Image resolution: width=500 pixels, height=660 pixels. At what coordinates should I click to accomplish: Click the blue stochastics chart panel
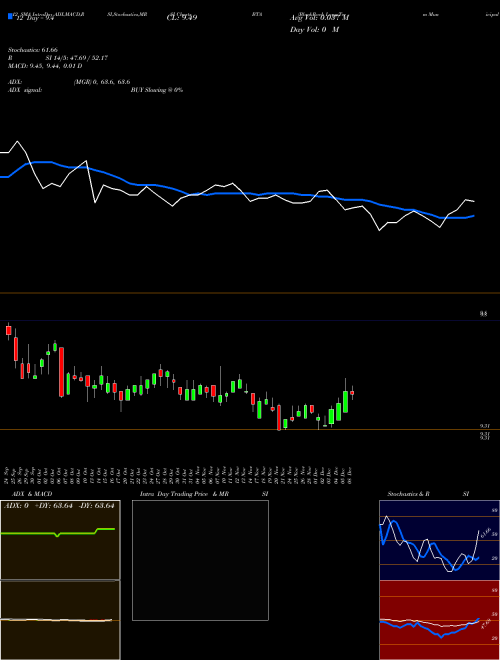click(439, 540)
